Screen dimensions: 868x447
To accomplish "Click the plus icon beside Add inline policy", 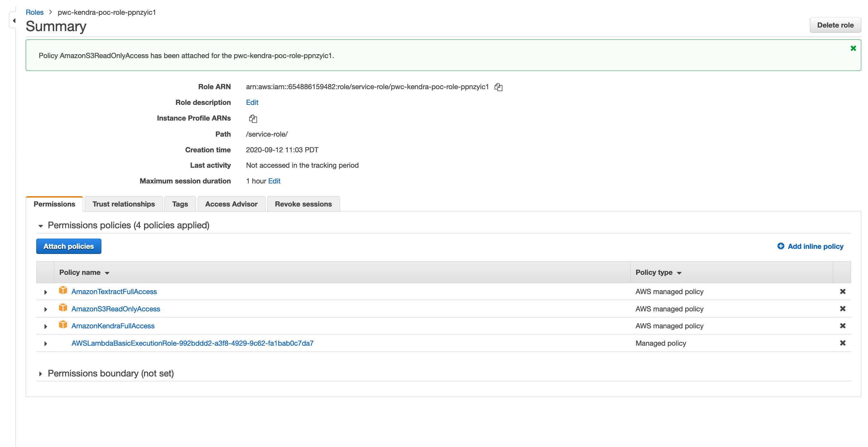I will pyautogui.click(x=780, y=246).
